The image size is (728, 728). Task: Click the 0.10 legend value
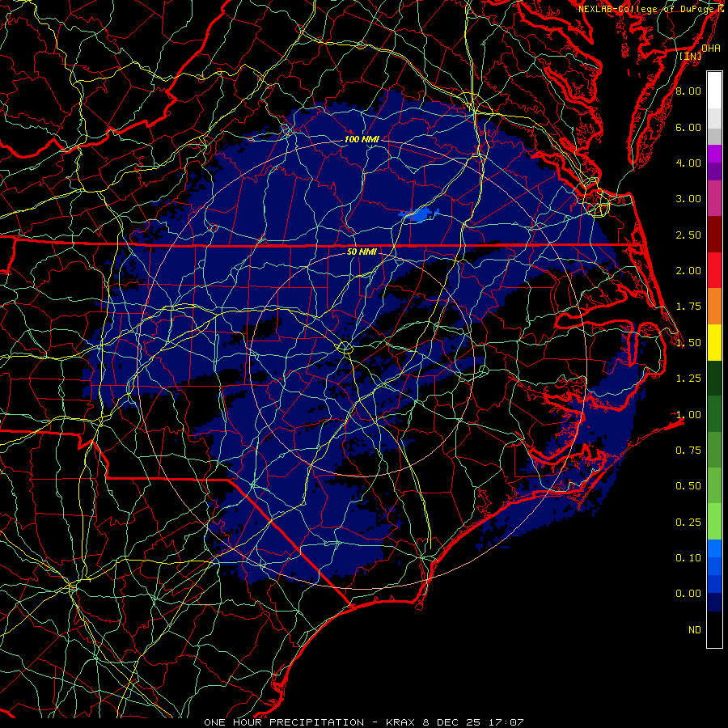688,557
